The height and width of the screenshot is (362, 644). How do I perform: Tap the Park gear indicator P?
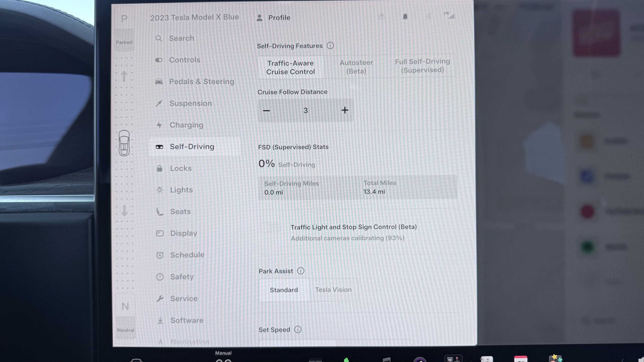[124, 19]
